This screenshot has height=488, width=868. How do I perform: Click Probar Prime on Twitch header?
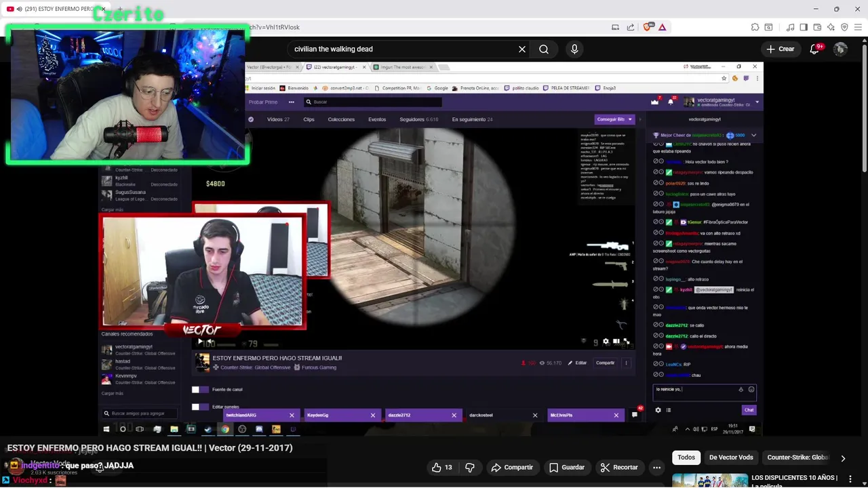[x=263, y=102]
